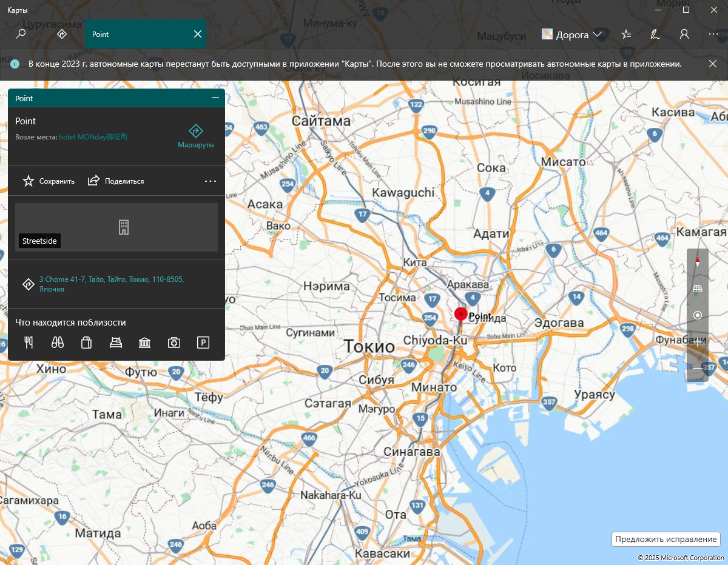The width and height of the screenshot is (728, 565).
Task: Find nearby attractions binoculars icon
Action: 58,343
